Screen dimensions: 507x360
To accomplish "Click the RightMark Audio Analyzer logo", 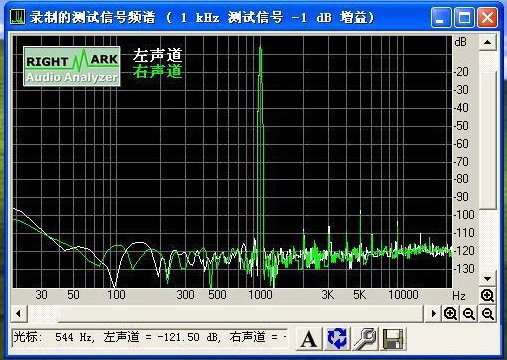I will (x=72, y=66).
